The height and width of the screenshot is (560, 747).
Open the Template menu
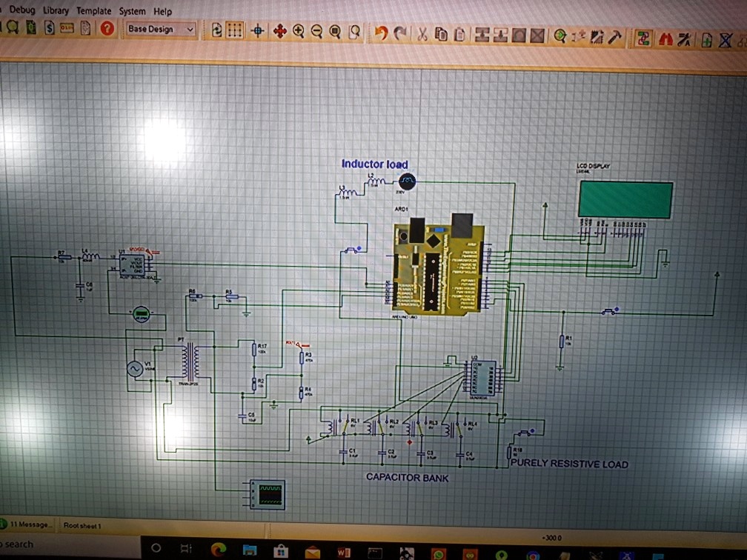click(94, 11)
